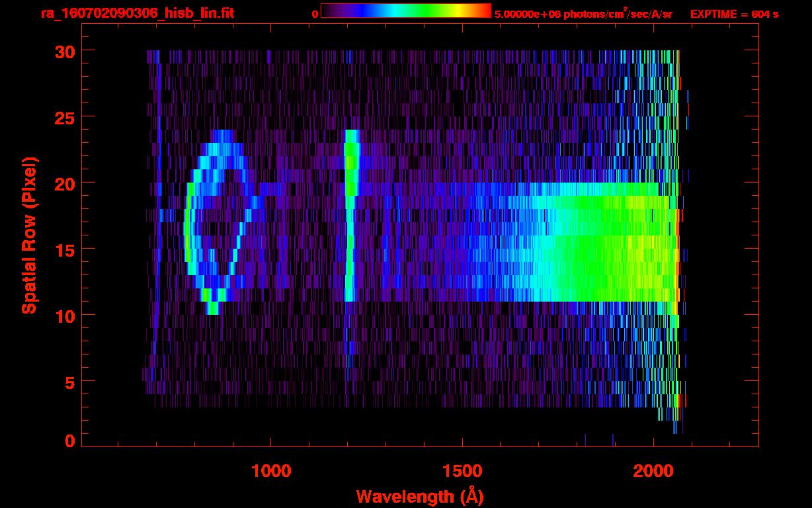Select the EXPTIME = 604 s text

[x=734, y=14]
